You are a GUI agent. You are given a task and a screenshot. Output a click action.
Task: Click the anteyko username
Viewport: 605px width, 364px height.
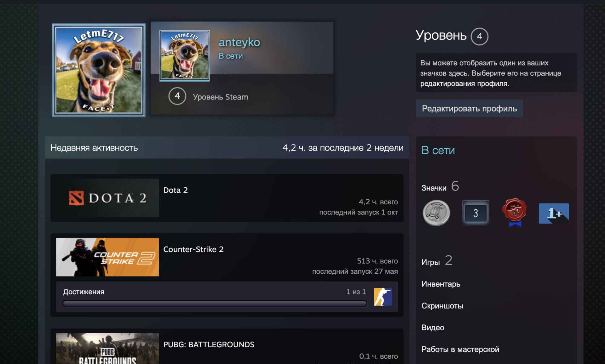click(x=239, y=42)
